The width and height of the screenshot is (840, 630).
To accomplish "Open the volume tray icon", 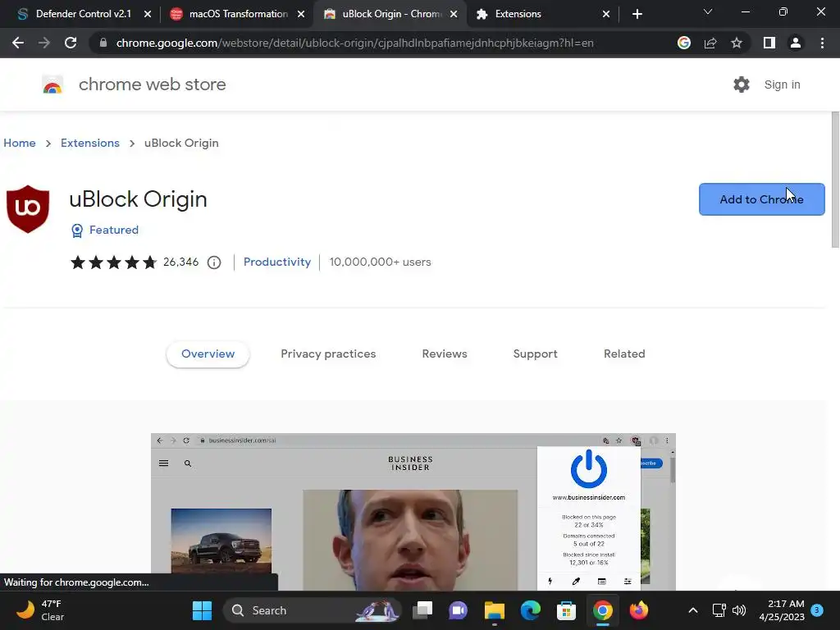I will coord(739,610).
